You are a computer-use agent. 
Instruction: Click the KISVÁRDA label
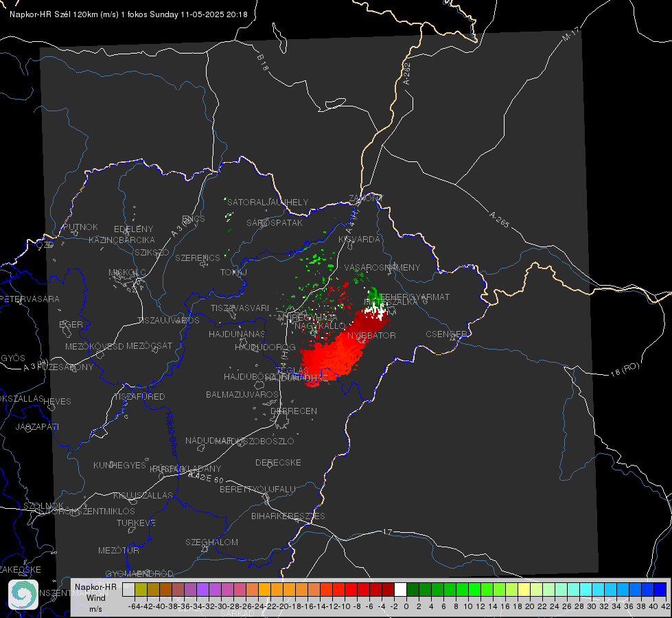tap(360, 240)
